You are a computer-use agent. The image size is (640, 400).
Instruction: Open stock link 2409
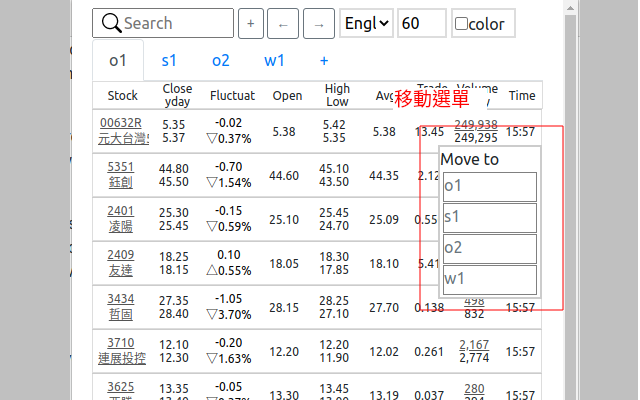pos(121,255)
